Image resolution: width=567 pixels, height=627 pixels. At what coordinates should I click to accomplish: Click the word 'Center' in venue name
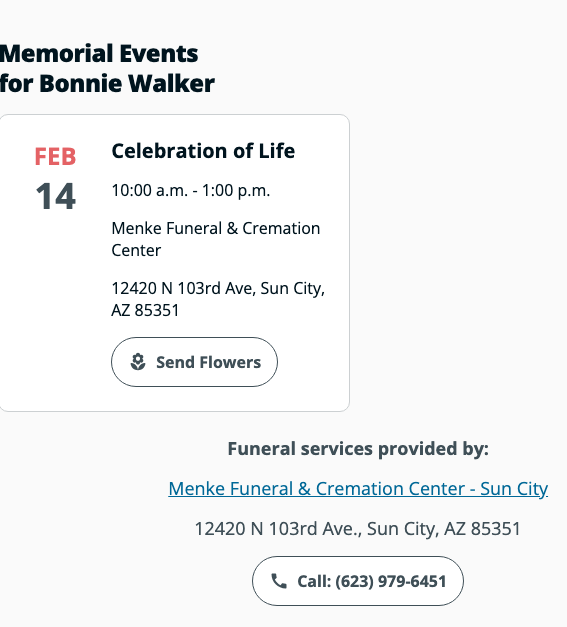click(x=136, y=250)
